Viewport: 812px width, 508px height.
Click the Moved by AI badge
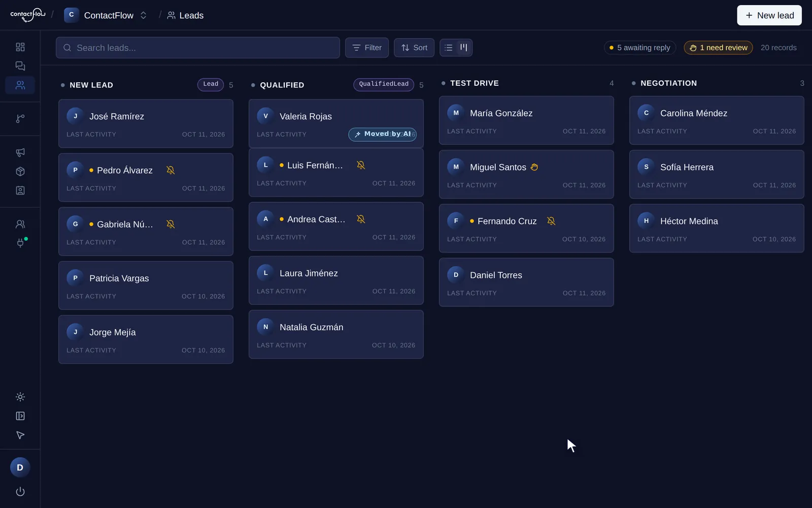point(383,134)
